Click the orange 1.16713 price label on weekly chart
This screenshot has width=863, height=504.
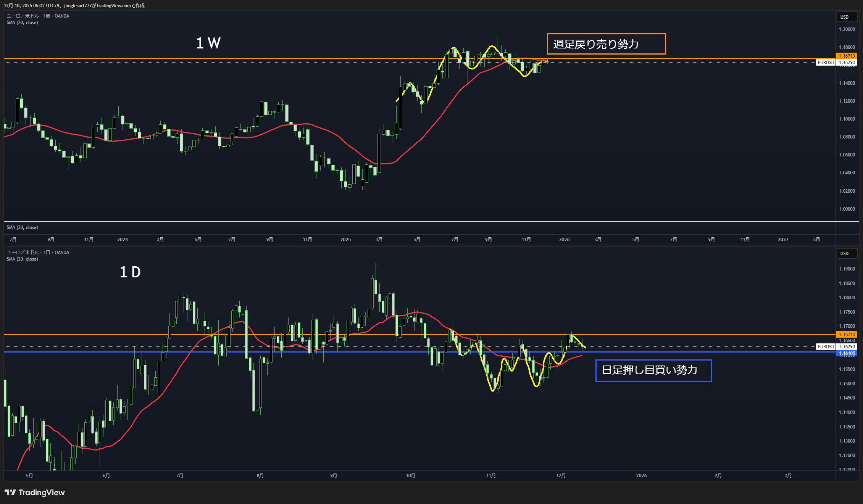click(847, 56)
